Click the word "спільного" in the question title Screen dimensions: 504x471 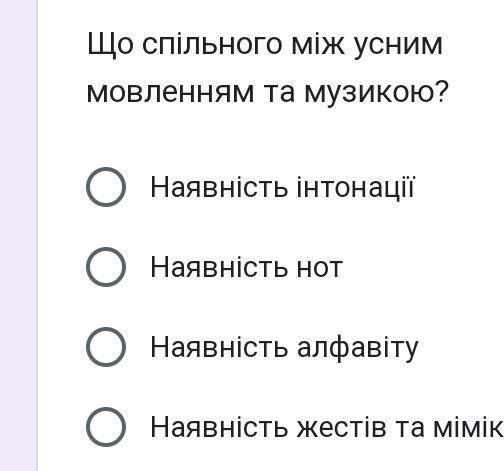coord(212,46)
